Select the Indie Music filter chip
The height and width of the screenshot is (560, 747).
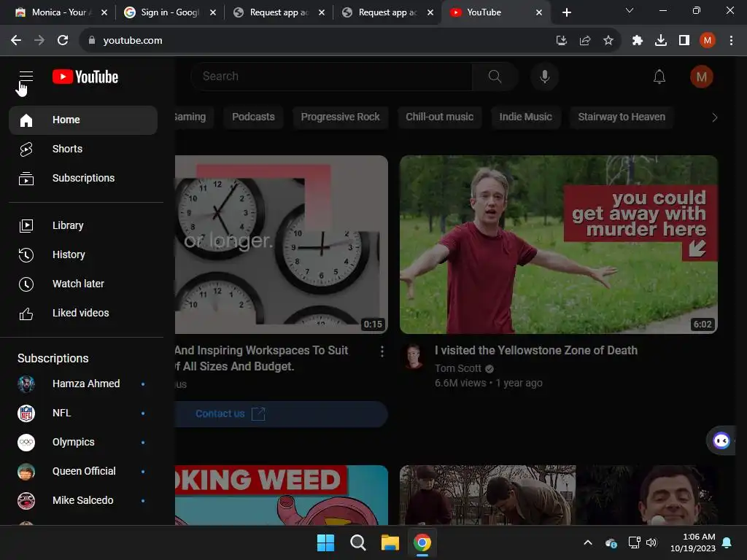click(525, 117)
